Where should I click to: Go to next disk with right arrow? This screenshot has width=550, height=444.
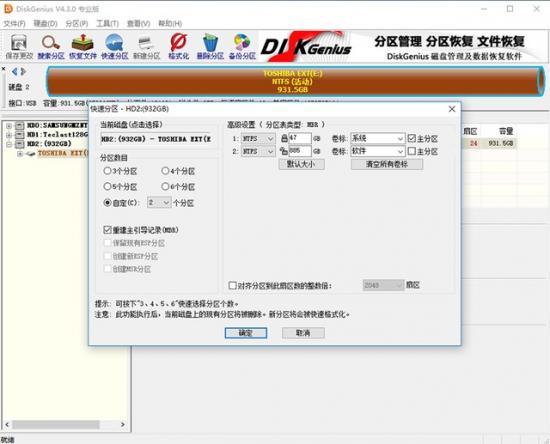(x=23, y=72)
